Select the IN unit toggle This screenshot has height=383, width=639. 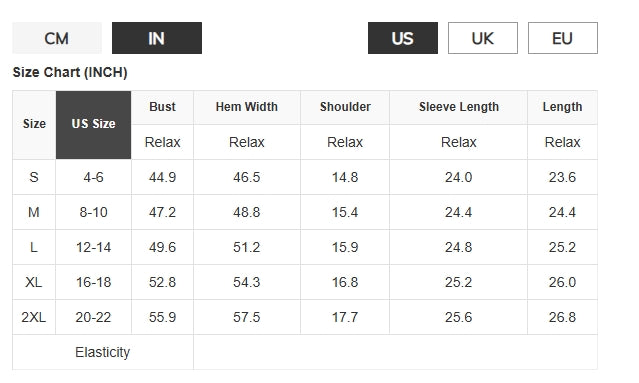pos(156,38)
